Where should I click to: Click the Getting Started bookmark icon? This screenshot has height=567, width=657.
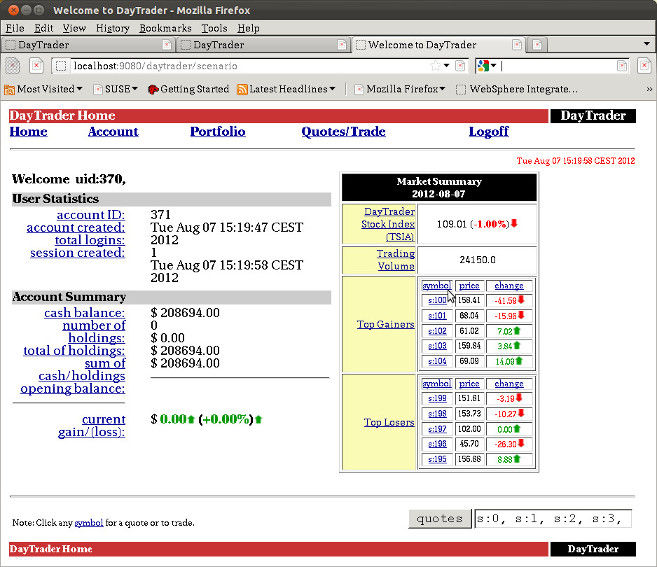pos(153,89)
